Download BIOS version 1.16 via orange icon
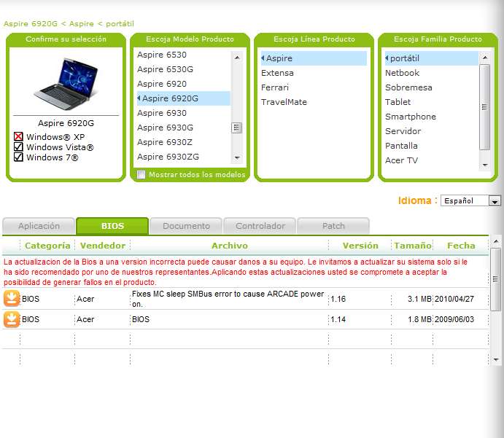Viewport: 504px width, 438px height. click(12, 298)
